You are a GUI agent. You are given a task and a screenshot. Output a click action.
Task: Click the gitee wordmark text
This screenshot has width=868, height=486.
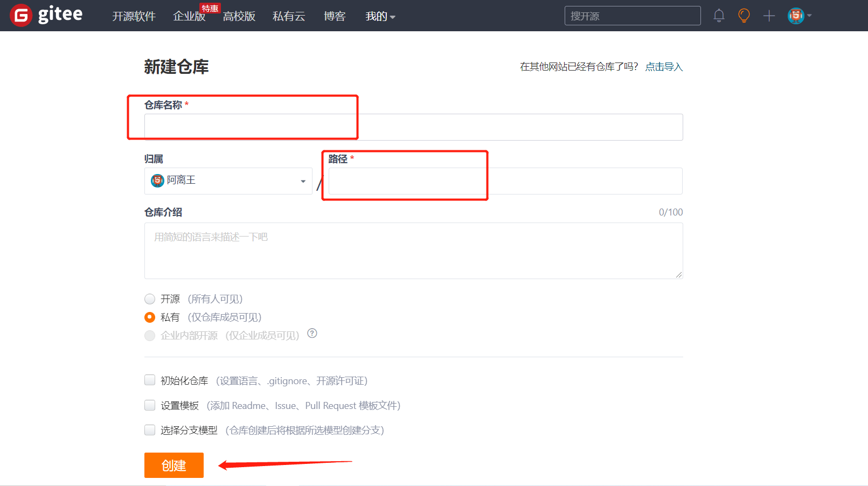(x=60, y=15)
